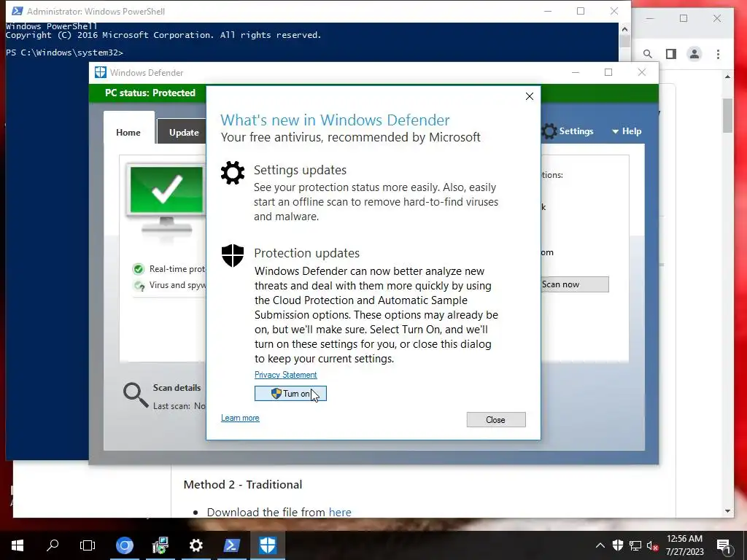Click the Windows Defender title bar icon

coord(100,72)
